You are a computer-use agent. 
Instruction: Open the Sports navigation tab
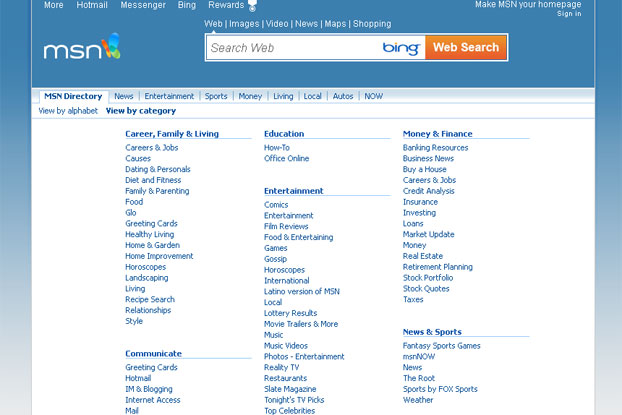[216, 96]
